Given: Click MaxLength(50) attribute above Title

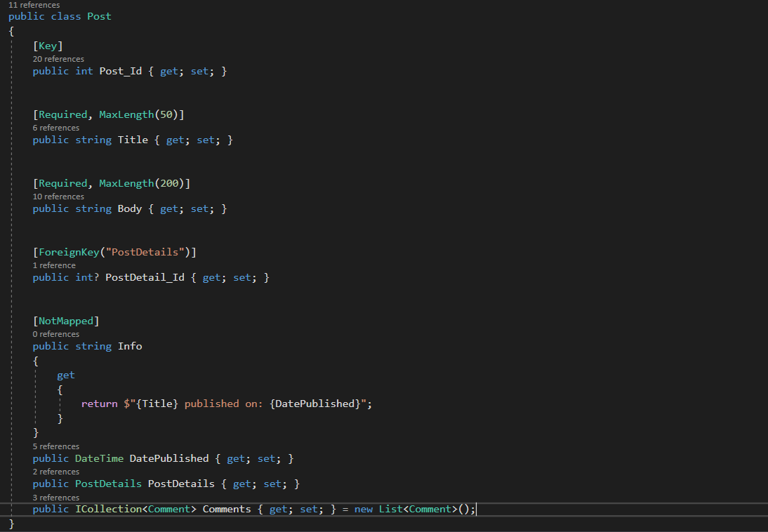Looking at the screenshot, I should click(138, 114).
